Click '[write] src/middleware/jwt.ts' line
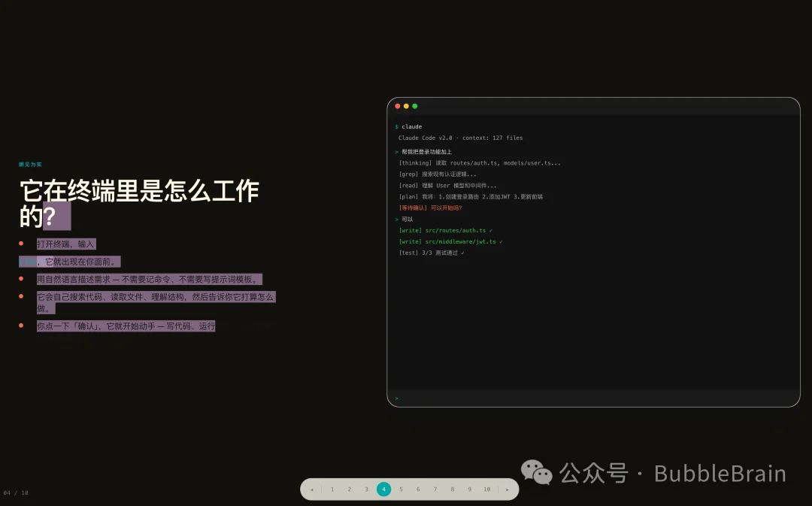 (450, 242)
